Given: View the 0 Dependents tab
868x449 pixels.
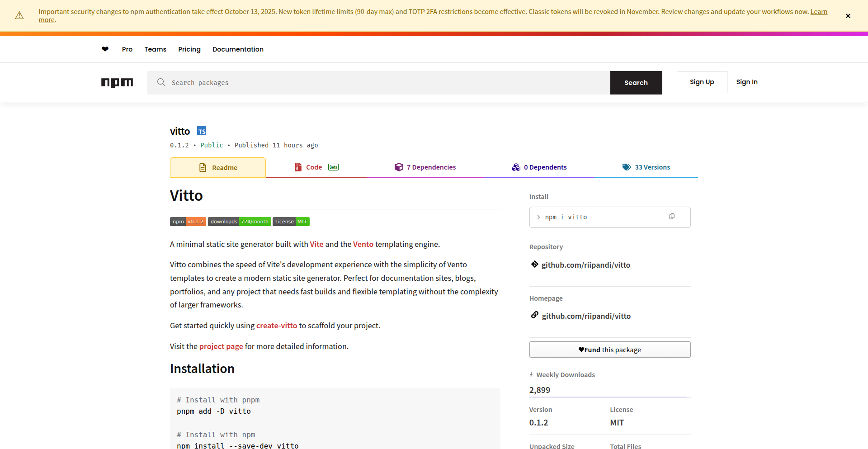Looking at the screenshot, I should point(539,167).
